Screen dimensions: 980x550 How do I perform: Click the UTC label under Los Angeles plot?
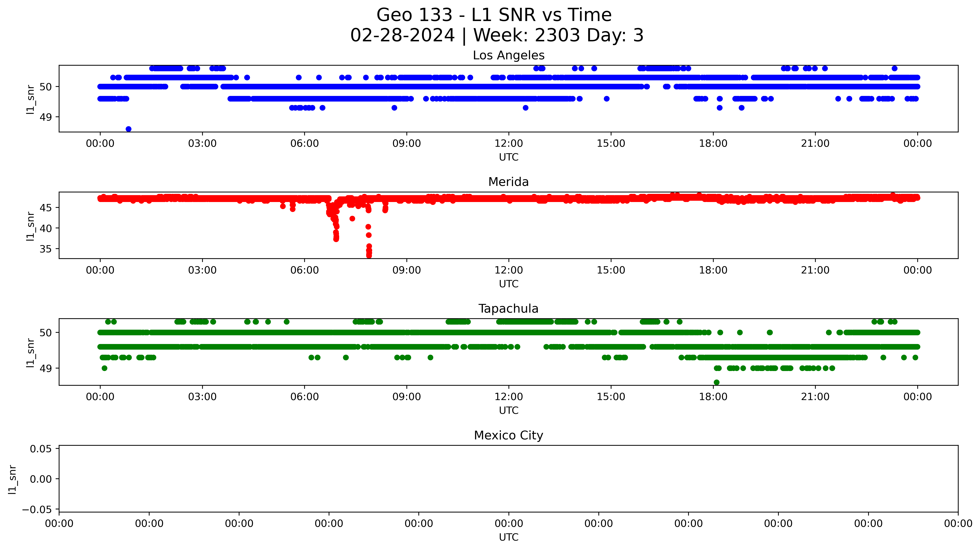pos(509,157)
